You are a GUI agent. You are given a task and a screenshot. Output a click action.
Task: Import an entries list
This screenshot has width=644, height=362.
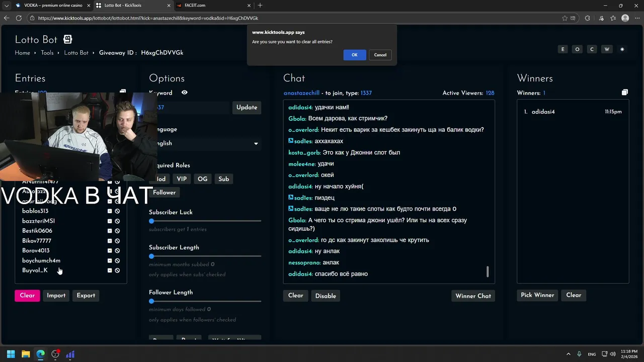tap(56, 296)
